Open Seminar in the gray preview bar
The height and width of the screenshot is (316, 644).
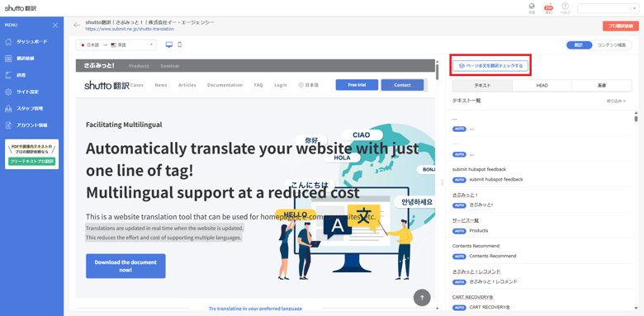click(170, 66)
